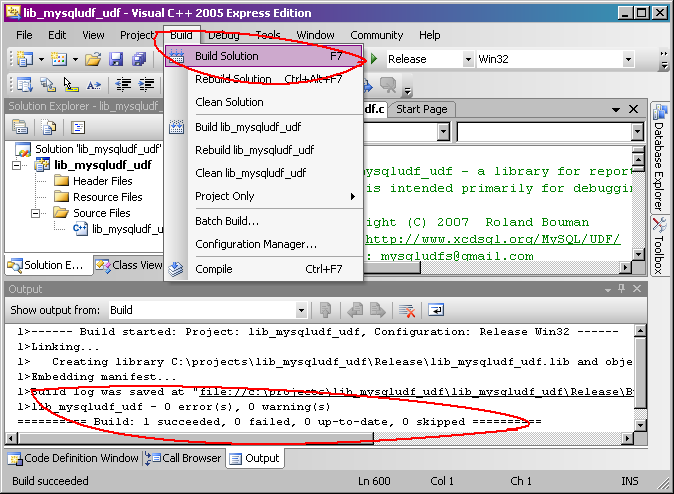Click the Quick Info toolbar icon

point(70,85)
